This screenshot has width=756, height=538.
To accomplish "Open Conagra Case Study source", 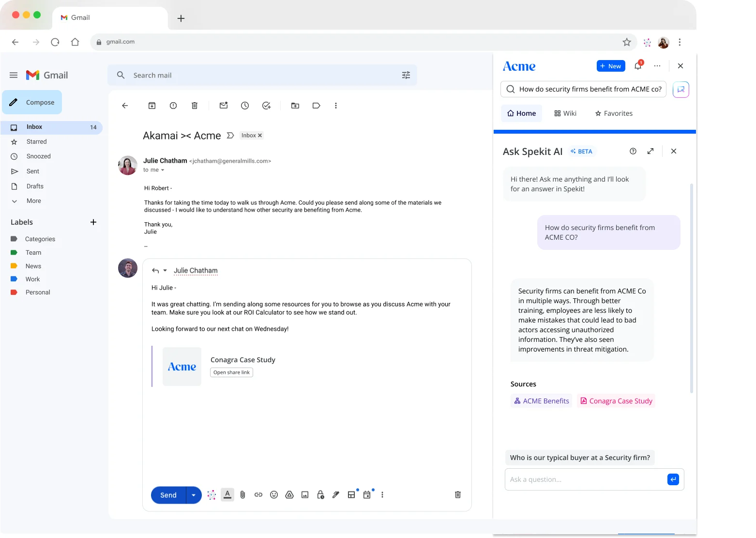I will pos(616,401).
